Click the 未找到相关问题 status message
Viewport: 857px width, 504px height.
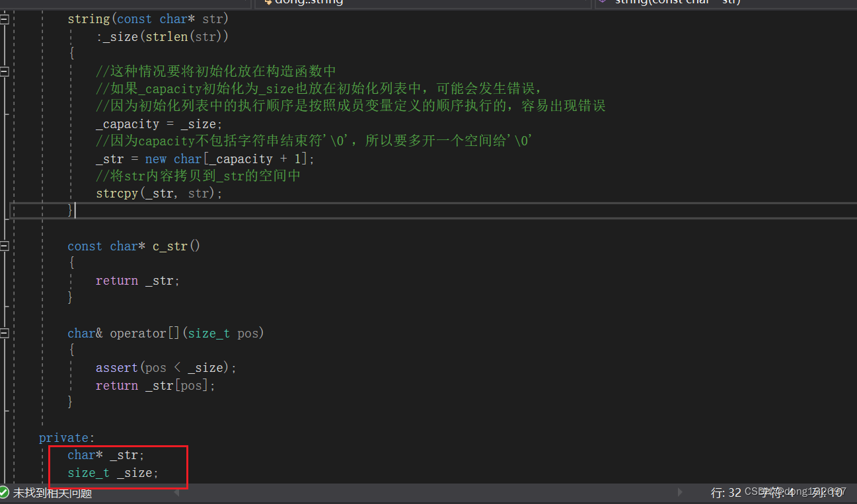(52, 493)
